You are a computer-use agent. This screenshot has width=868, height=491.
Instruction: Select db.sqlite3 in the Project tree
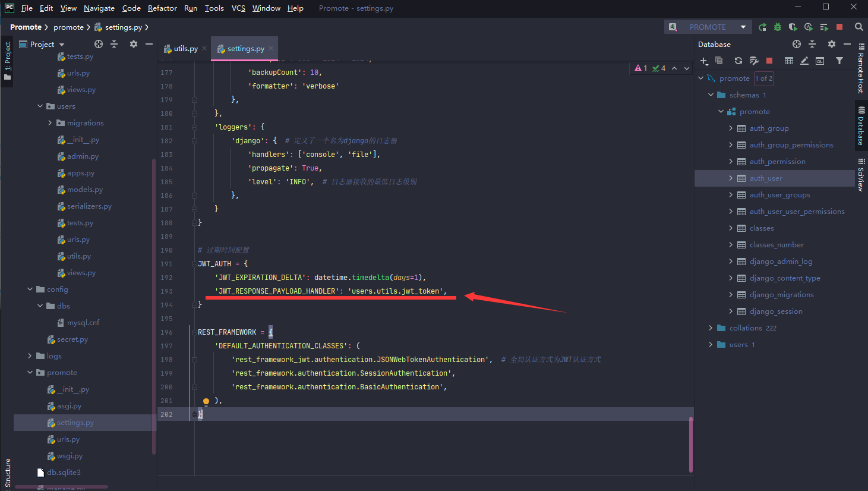64,473
